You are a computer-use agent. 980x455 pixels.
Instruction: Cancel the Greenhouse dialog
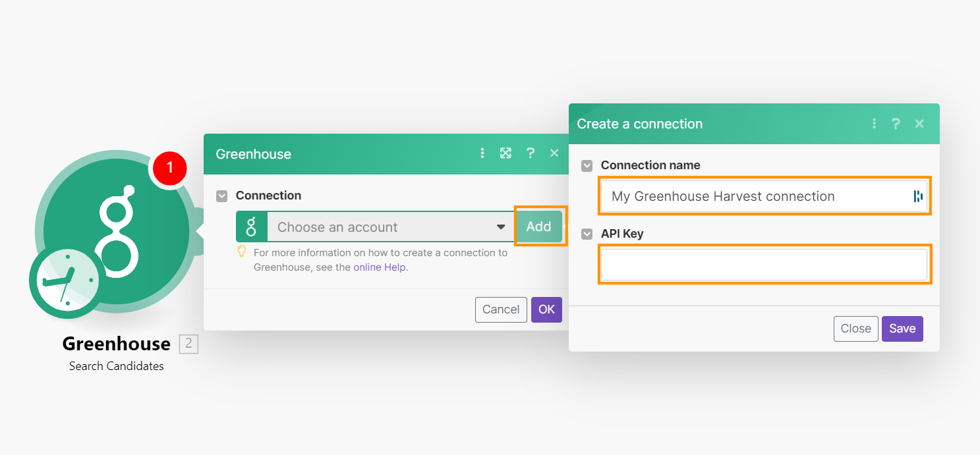(x=501, y=309)
